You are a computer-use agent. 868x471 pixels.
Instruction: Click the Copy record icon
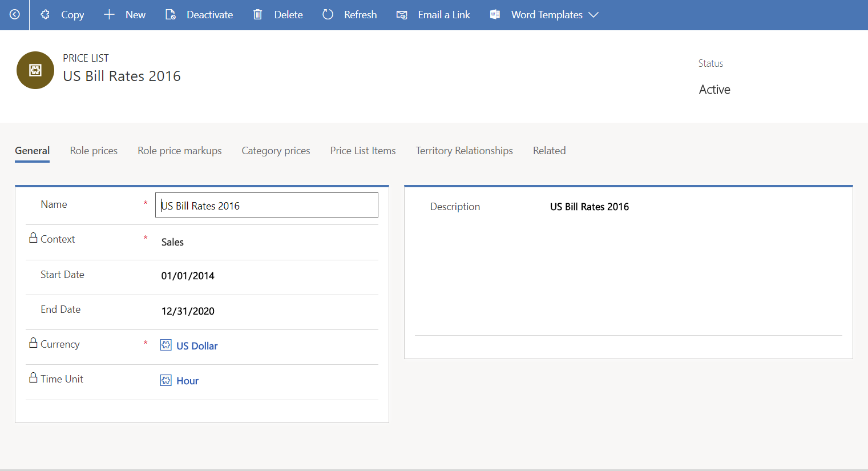coord(45,15)
